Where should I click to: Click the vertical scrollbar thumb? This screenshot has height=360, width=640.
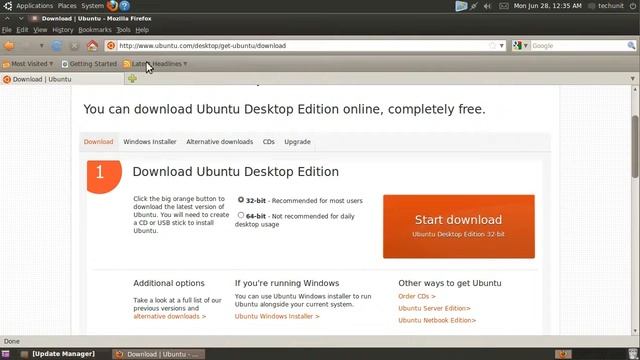[635, 147]
